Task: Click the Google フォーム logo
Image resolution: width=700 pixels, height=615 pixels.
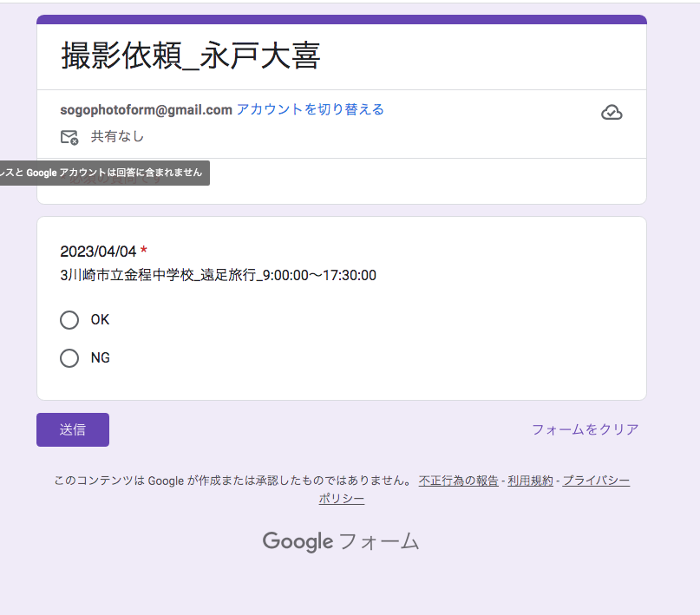Action: click(x=341, y=542)
